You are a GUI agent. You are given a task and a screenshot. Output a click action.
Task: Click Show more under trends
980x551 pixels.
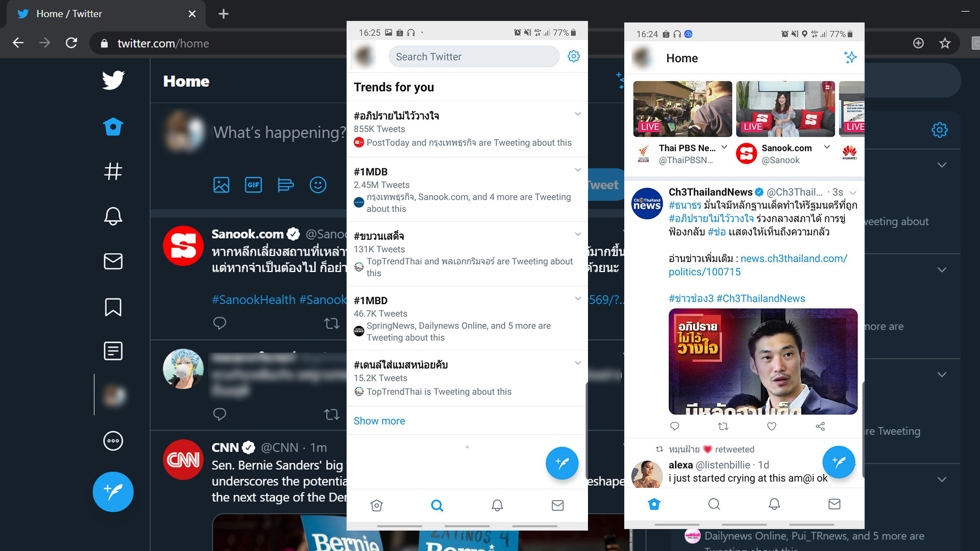click(379, 421)
